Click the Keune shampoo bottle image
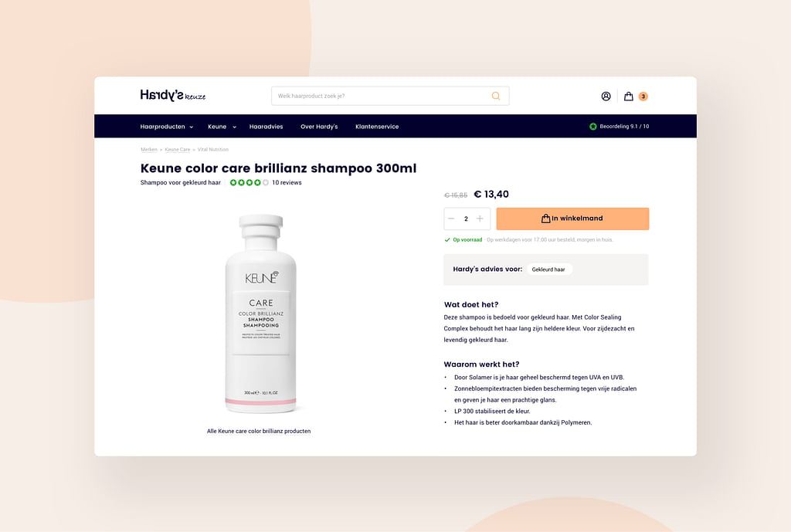Viewport: 791px width, 532px height. (x=261, y=313)
